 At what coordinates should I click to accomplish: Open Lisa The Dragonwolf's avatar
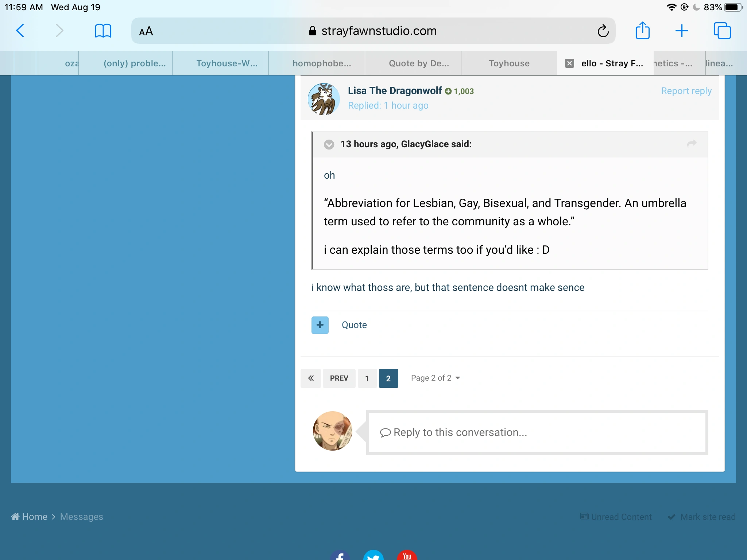point(324,99)
